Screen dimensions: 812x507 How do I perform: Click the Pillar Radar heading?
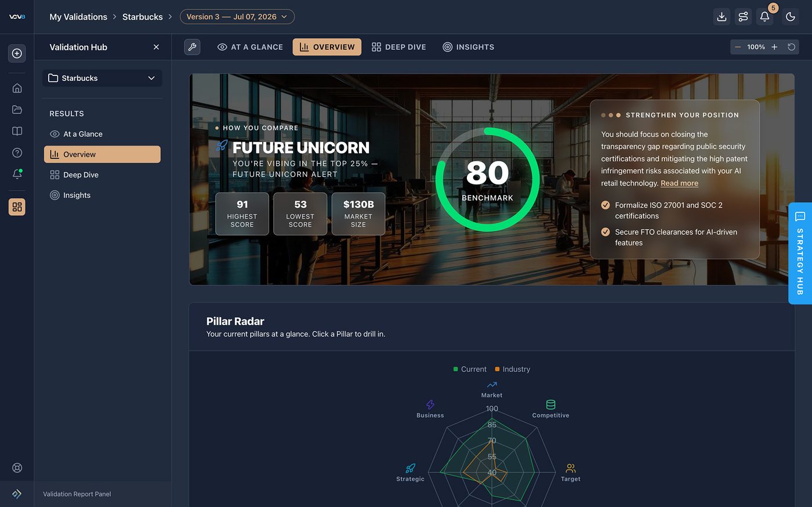[235, 321]
